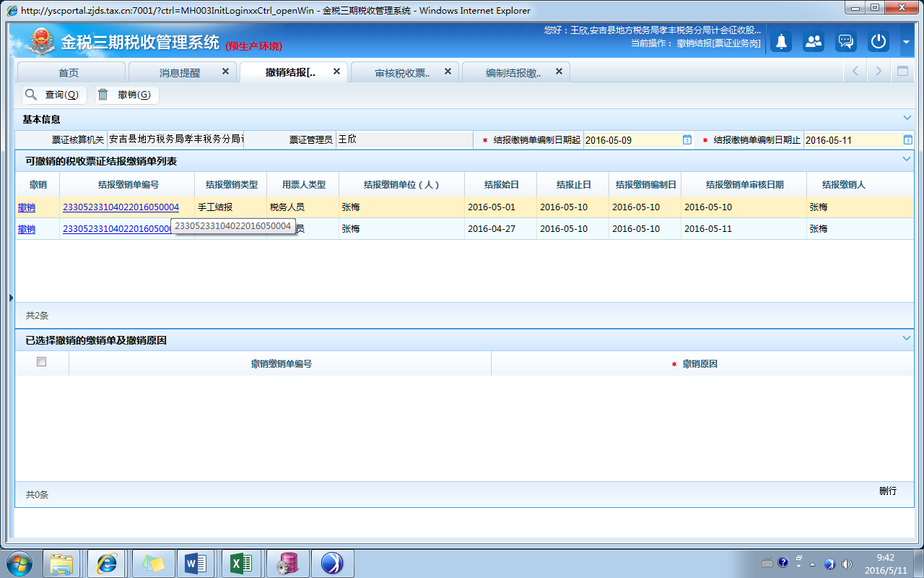The width and height of the screenshot is (924, 578).
Task: Click the 撤销(G) trash button
Action: 126,95
